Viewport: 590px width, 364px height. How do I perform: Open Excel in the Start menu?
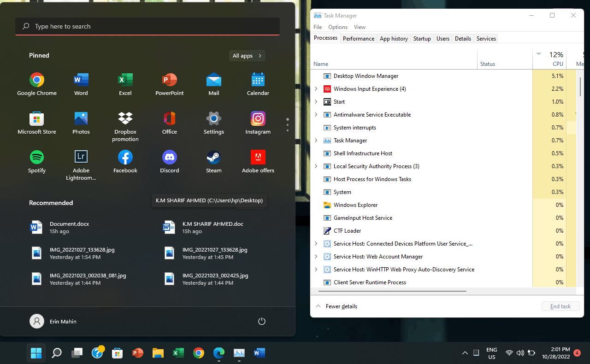[x=125, y=84]
